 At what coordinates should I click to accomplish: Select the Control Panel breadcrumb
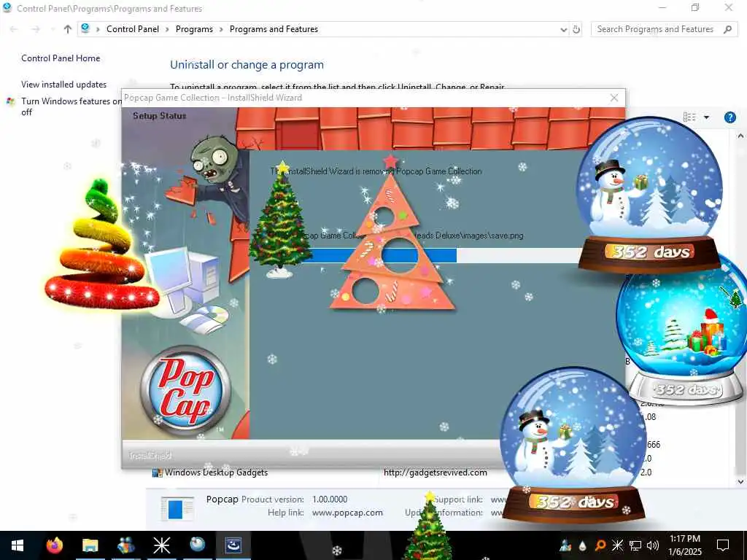(x=133, y=29)
